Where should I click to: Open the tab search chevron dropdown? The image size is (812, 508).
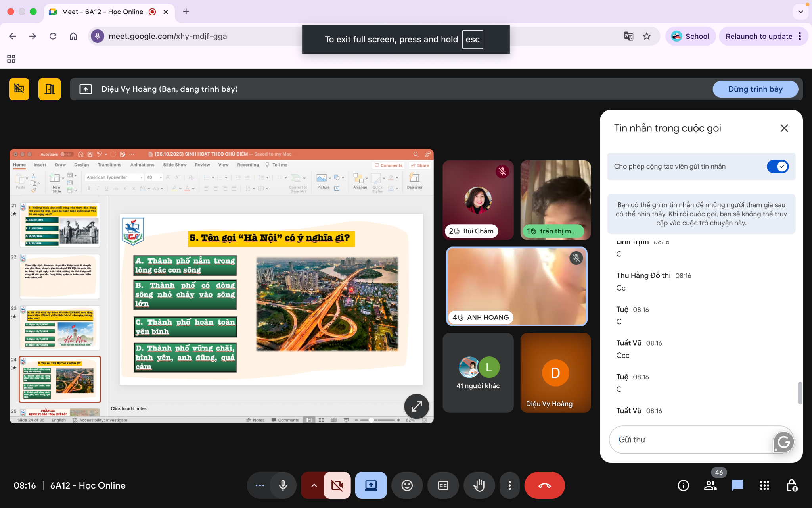[801, 12]
